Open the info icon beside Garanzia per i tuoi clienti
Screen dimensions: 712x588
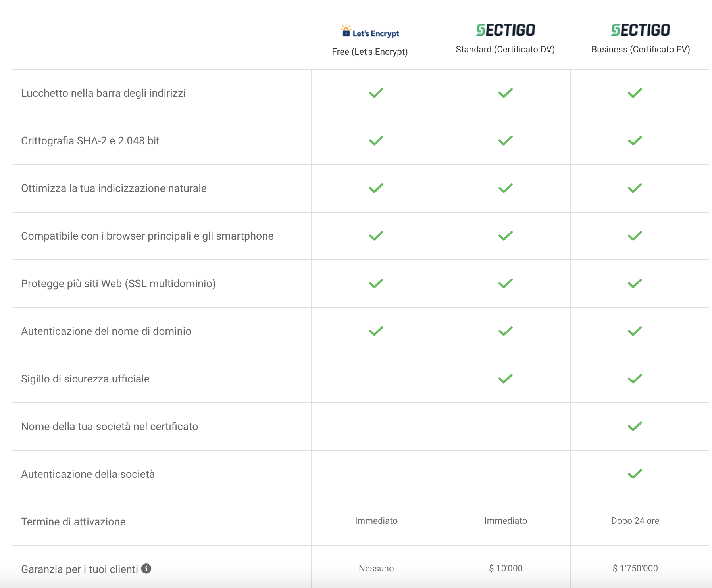point(146,569)
